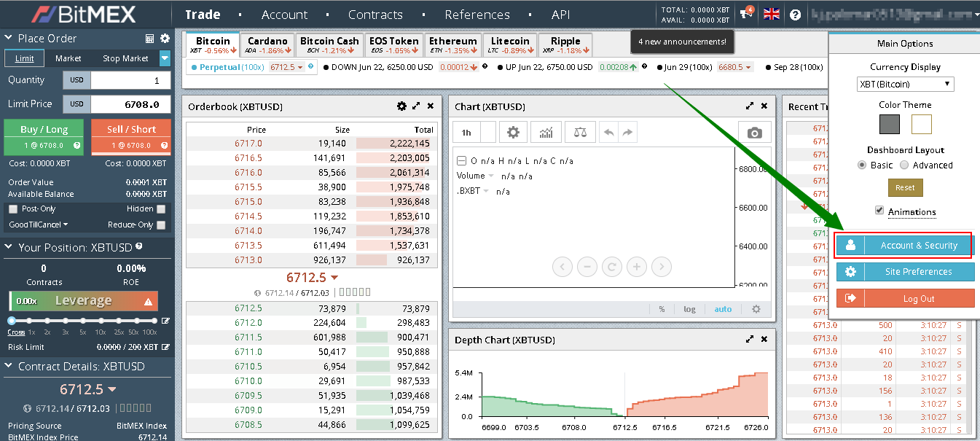The width and height of the screenshot is (980, 441).
Task: Collapse the Contract Details section
Action: [9, 367]
